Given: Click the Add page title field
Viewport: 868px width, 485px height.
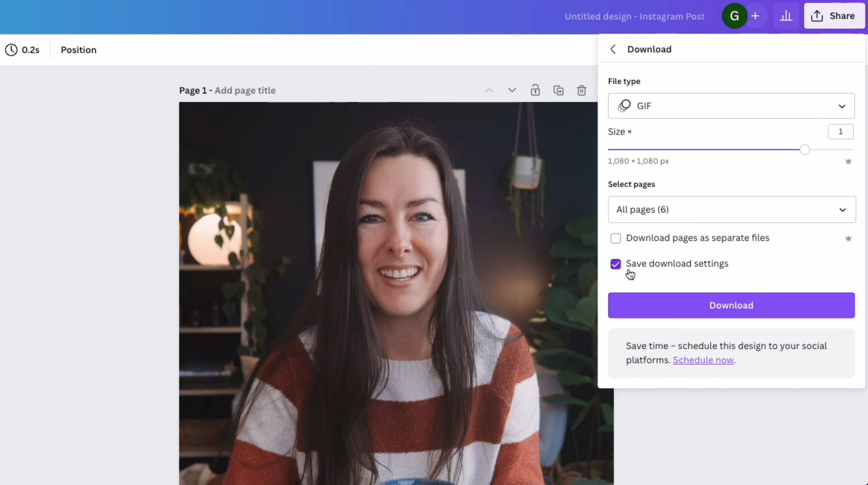Looking at the screenshot, I should point(245,90).
